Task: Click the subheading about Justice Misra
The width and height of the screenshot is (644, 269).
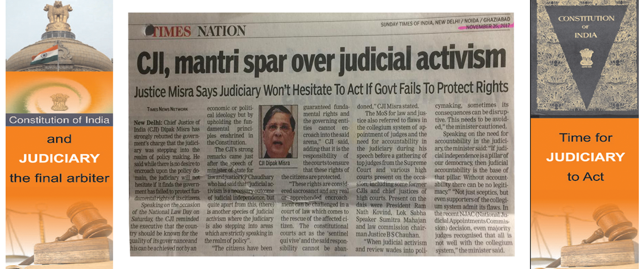Action: 320,89
